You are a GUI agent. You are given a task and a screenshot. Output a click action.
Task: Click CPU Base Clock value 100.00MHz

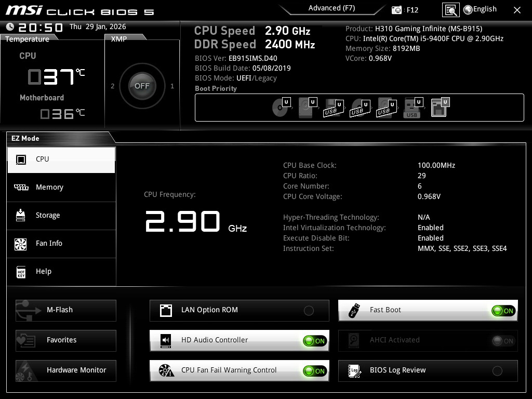[436, 166]
